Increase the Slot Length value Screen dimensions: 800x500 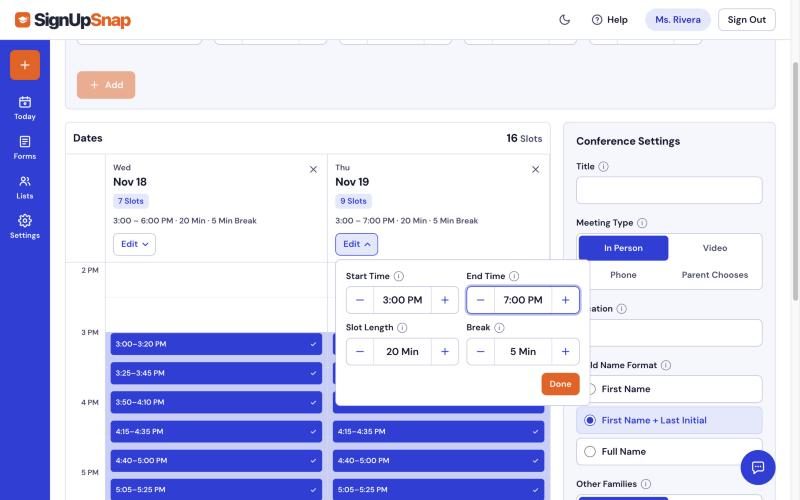[x=445, y=352]
